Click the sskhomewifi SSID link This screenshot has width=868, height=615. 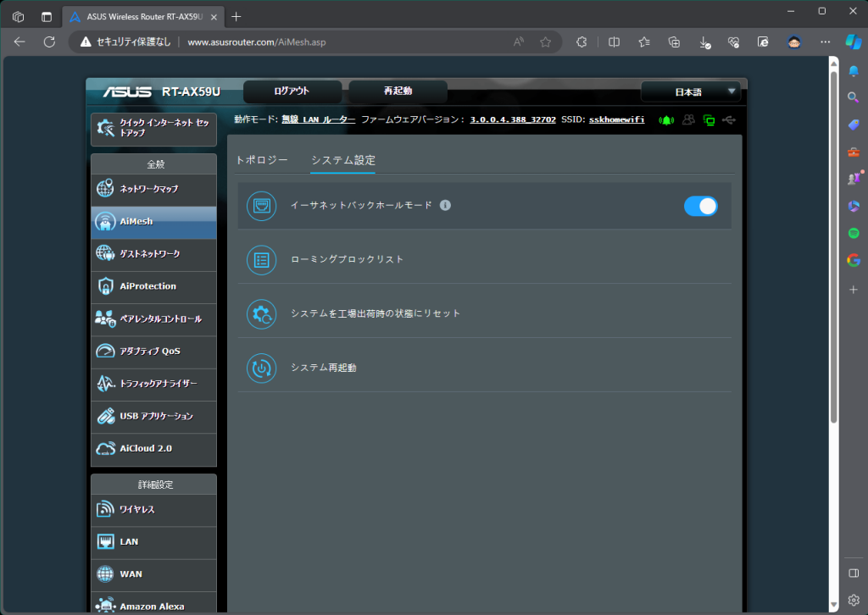point(617,119)
